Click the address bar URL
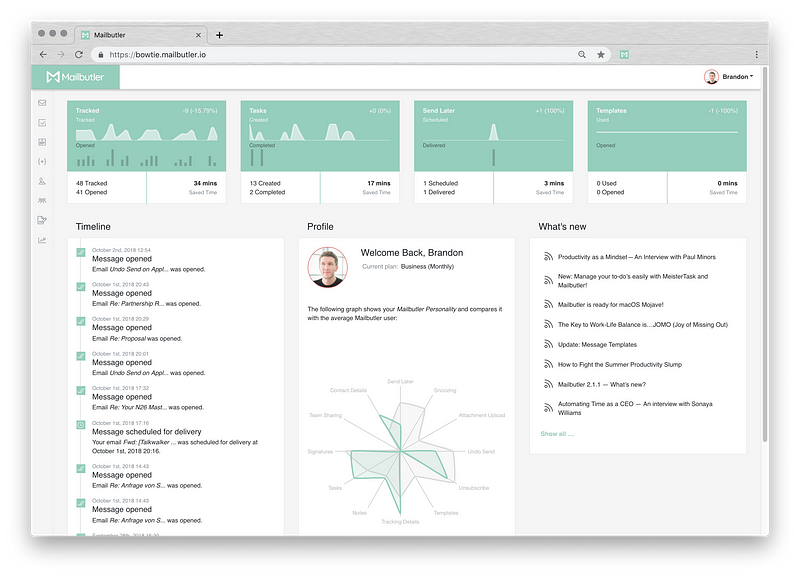This screenshot has width=800, height=577. [158, 55]
